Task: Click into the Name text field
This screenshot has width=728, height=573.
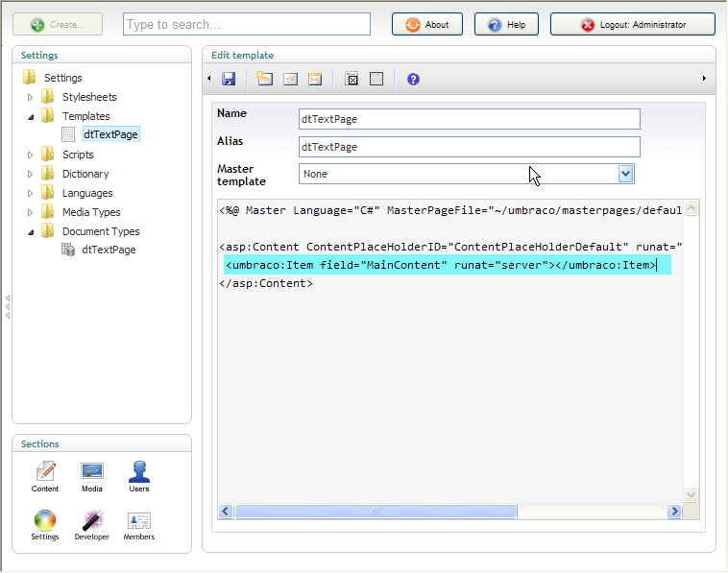Action: coord(470,119)
